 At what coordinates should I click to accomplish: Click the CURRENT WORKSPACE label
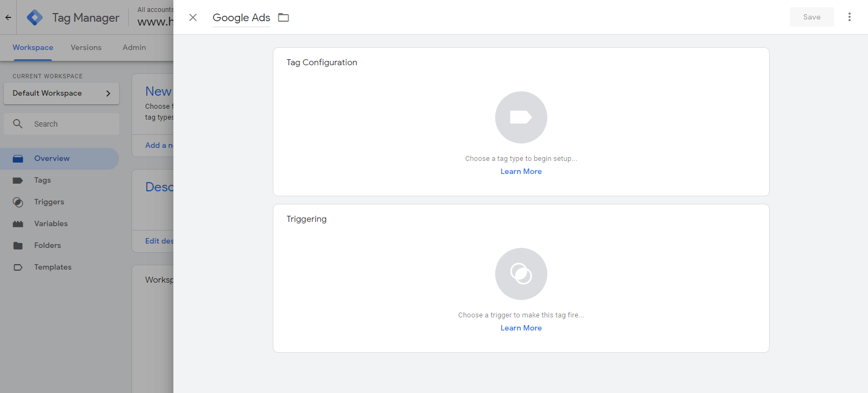click(x=48, y=76)
